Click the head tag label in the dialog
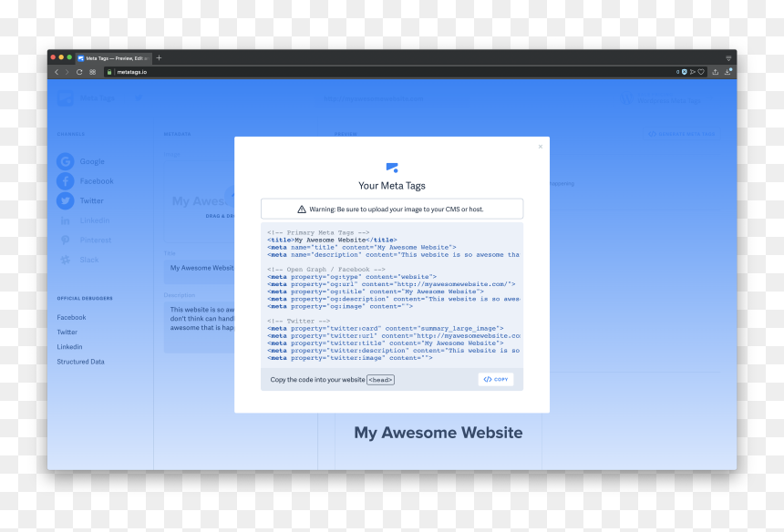Screen dimensions: 784x532 coord(380,380)
